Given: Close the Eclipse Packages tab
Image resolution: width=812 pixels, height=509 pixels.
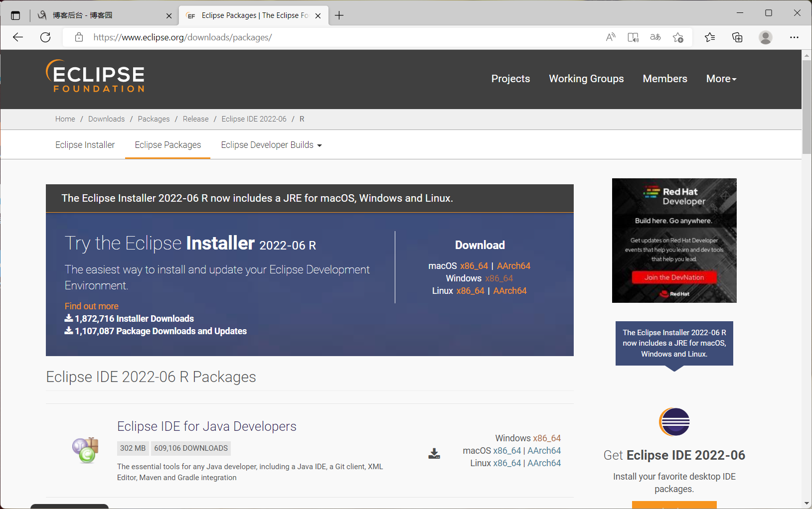Looking at the screenshot, I should coord(318,15).
